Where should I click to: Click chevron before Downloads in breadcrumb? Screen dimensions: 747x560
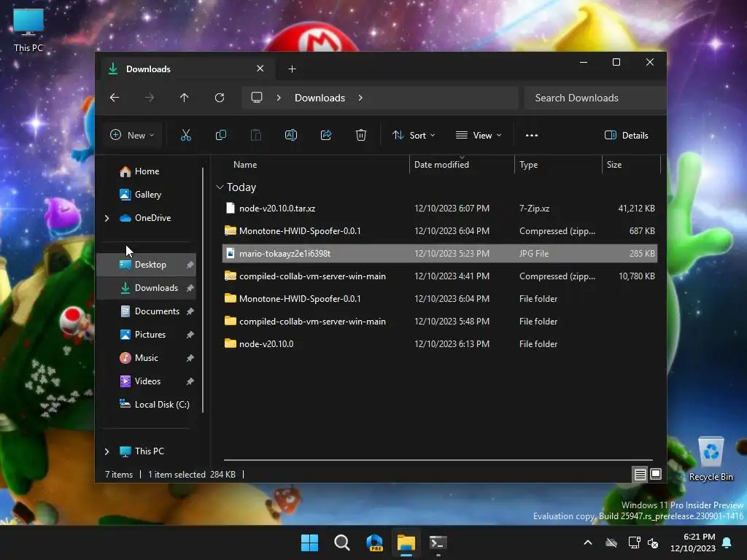279,98
